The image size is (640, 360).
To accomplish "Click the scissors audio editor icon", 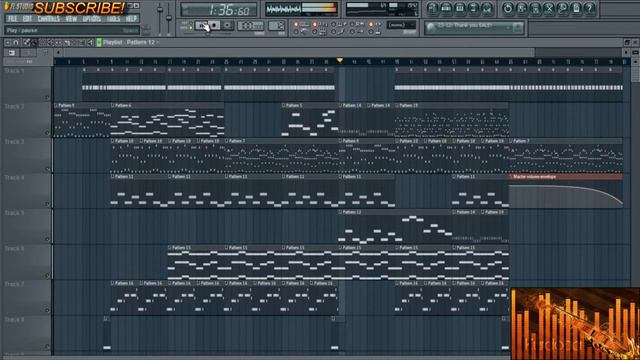I will tap(549, 9).
